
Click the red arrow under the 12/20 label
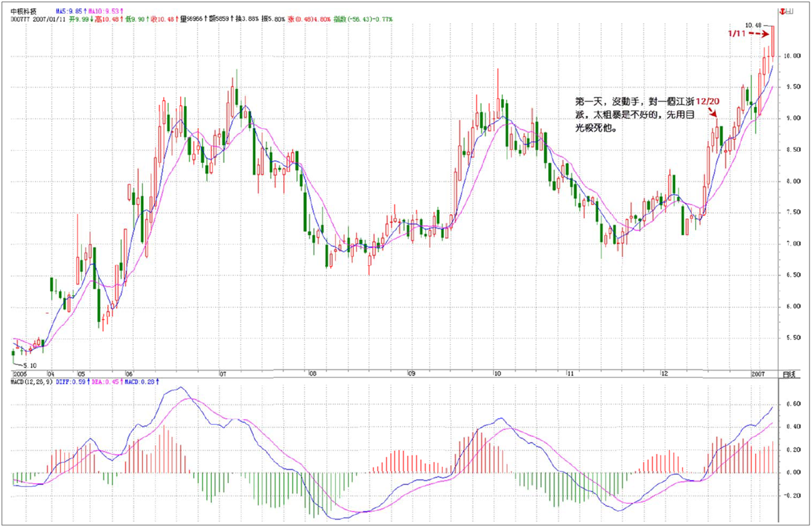713,113
